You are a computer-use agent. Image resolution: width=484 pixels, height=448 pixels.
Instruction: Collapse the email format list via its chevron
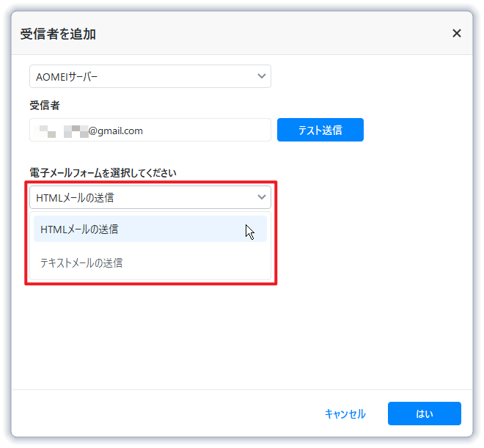(x=262, y=197)
